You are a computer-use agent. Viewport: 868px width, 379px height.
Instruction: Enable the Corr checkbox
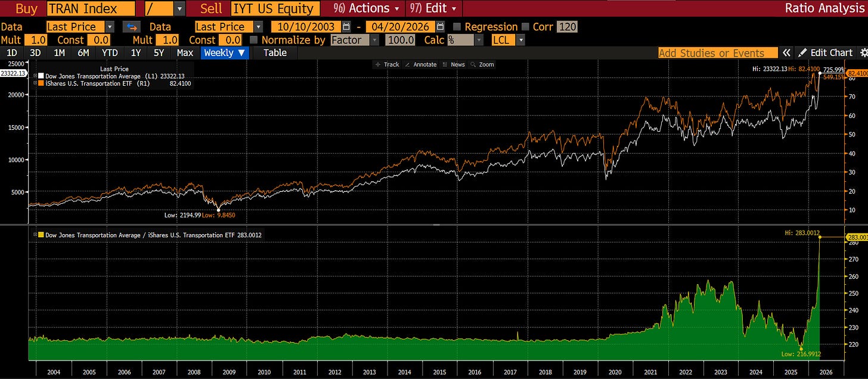click(x=525, y=27)
